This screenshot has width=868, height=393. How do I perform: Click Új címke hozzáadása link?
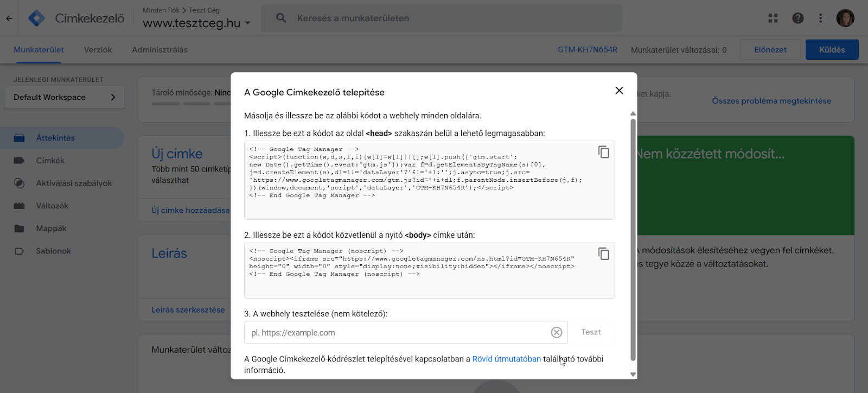190,210
